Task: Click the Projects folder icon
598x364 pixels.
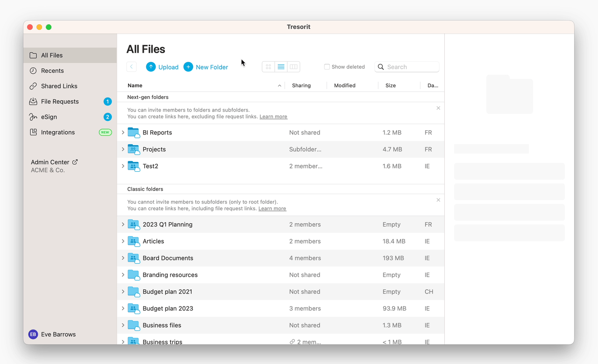Action: click(x=134, y=149)
